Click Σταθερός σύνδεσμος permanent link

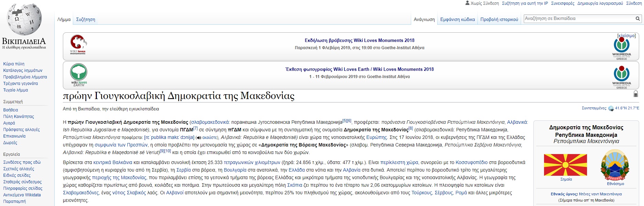pos(22,182)
